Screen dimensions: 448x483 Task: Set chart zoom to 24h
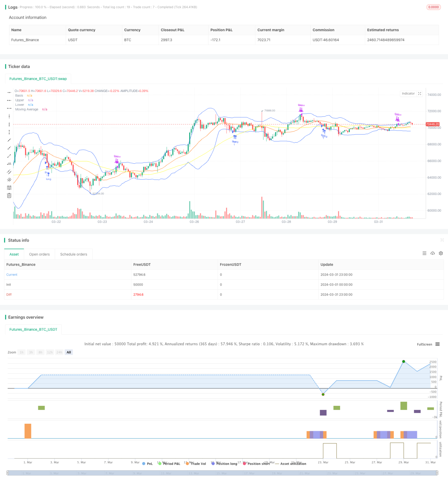59,352
